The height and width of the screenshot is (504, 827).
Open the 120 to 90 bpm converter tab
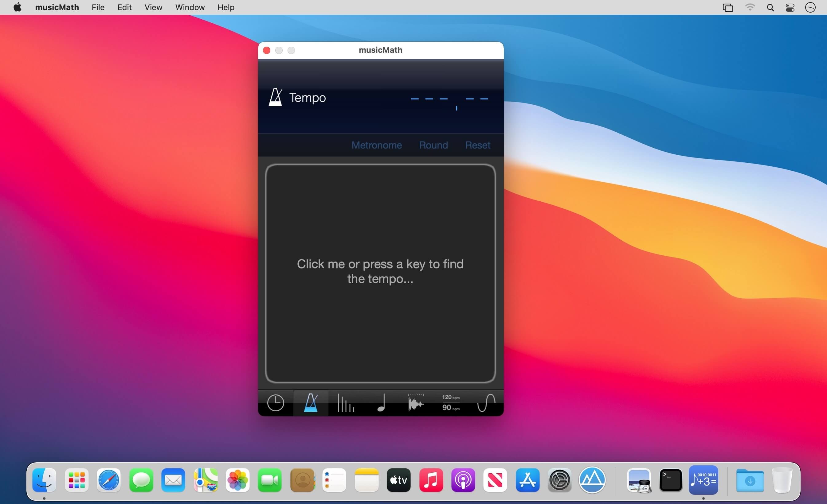pos(451,403)
